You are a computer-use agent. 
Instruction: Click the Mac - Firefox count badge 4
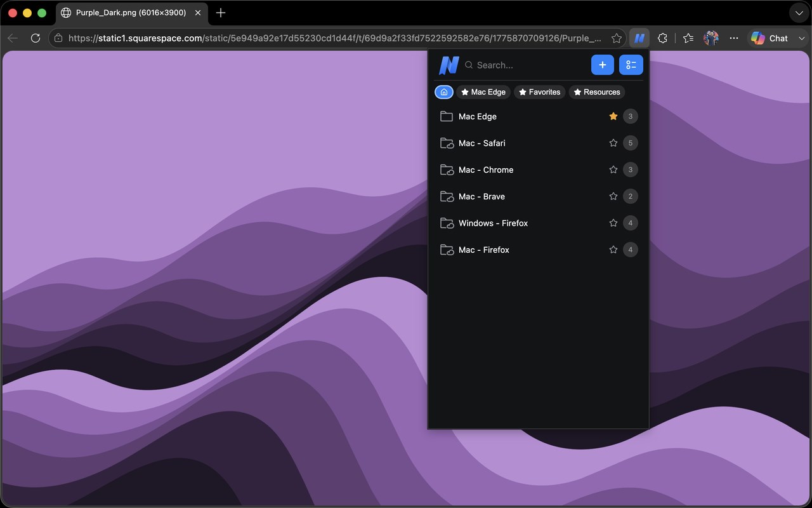coord(630,250)
